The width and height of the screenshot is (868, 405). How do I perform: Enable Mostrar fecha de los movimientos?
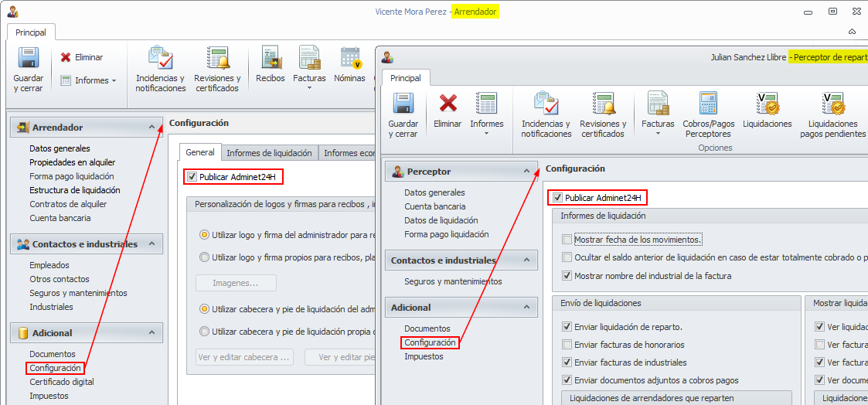[x=567, y=240]
